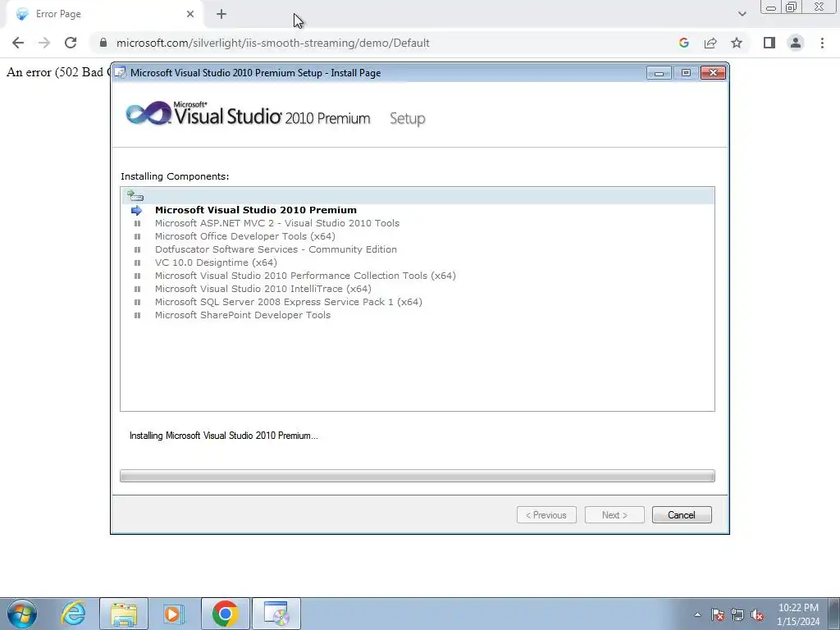
Task: Switch to Setup installer in taskbar
Action: 276,614
